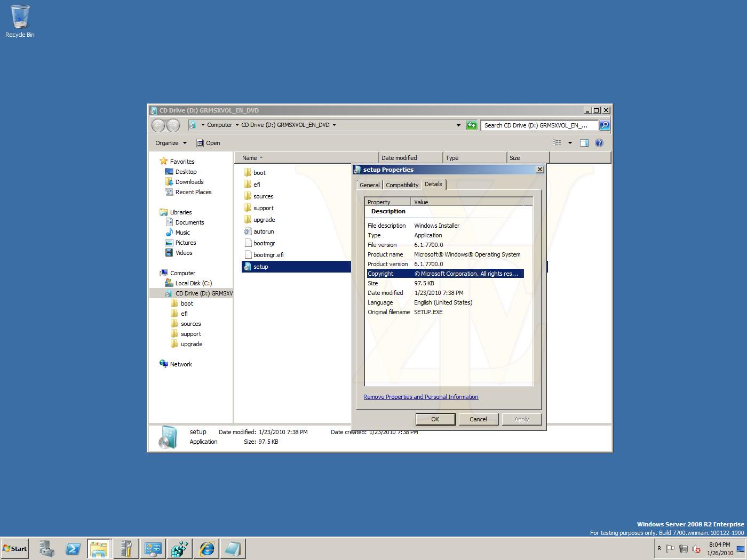Switch to the General tab
747x560 pixels.
[369, 185]
